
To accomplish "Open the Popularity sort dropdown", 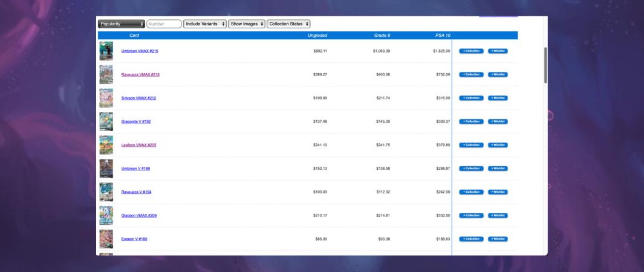I will coord(121,24).
